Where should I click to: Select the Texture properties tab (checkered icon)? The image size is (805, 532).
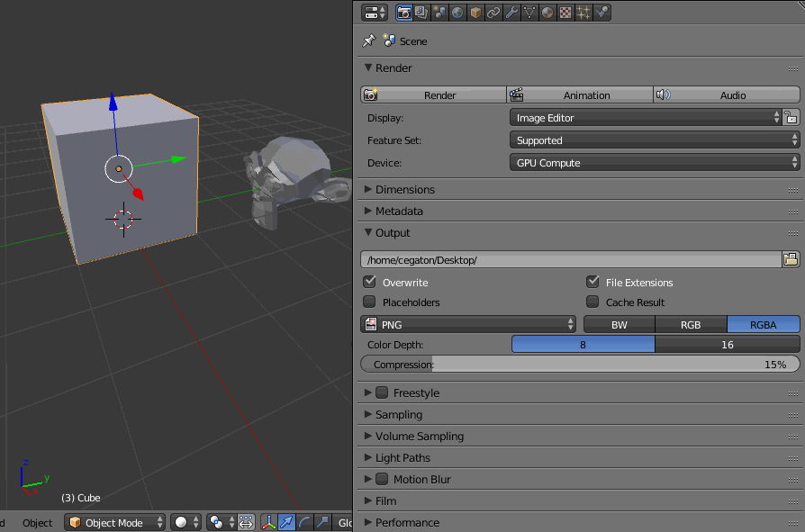565,12
